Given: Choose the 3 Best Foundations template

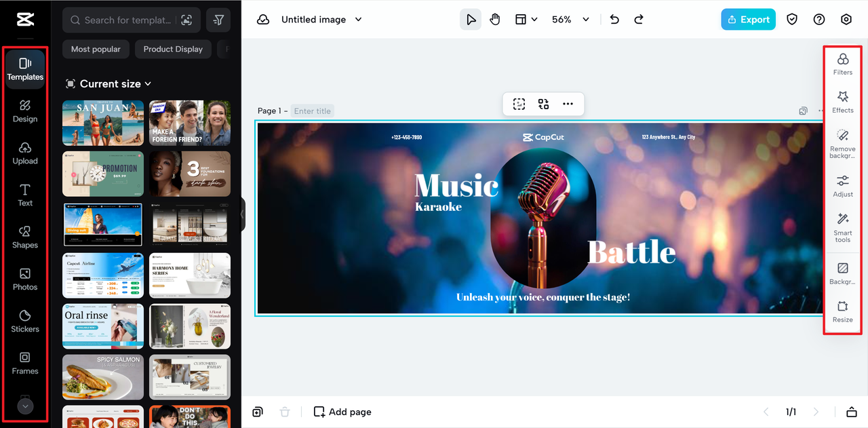Looking at the screenshot, I should [x=190, y=174].
